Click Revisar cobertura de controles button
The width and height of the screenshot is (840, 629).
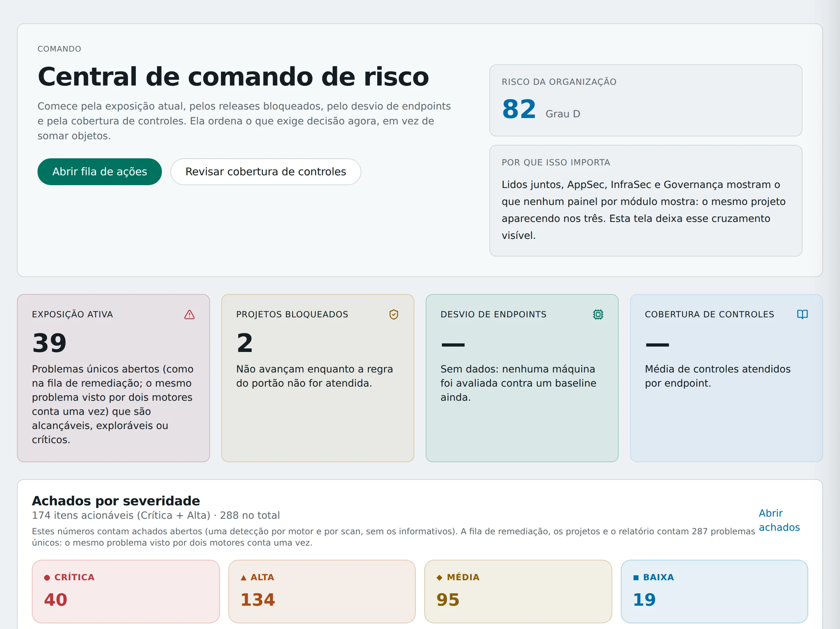(x=266, y=172)
